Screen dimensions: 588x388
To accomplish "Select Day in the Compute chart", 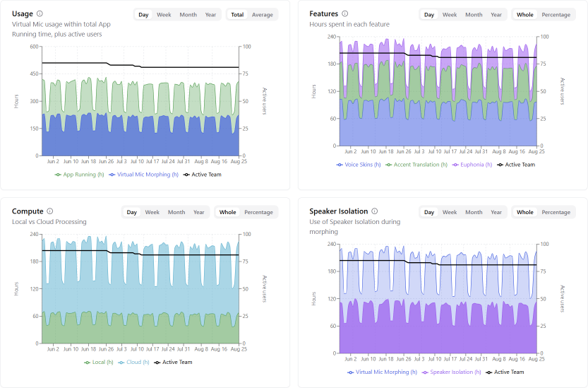I will tap(131, 212).
